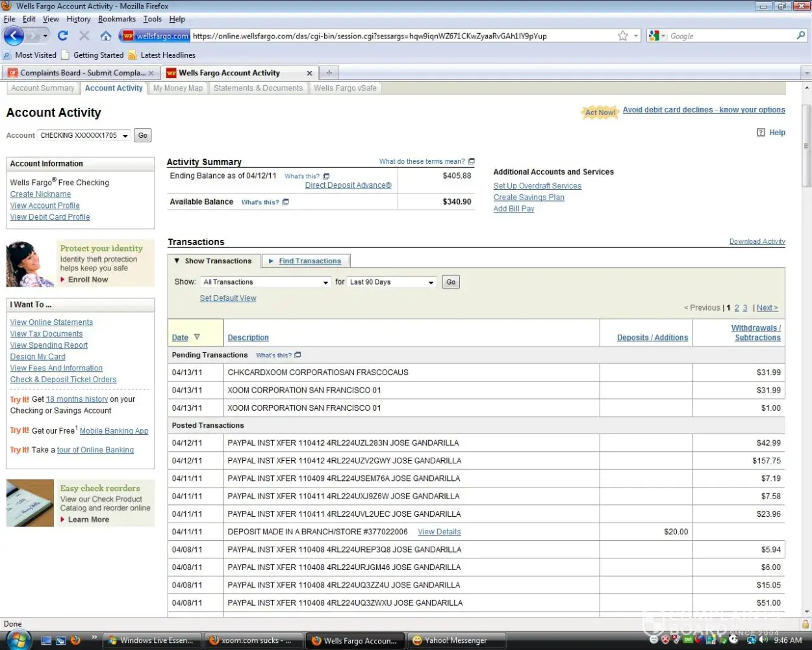Expand the Last 90 Days period dropdown
The width and height of the screenshot is (812, 650).
click(391, 282)
